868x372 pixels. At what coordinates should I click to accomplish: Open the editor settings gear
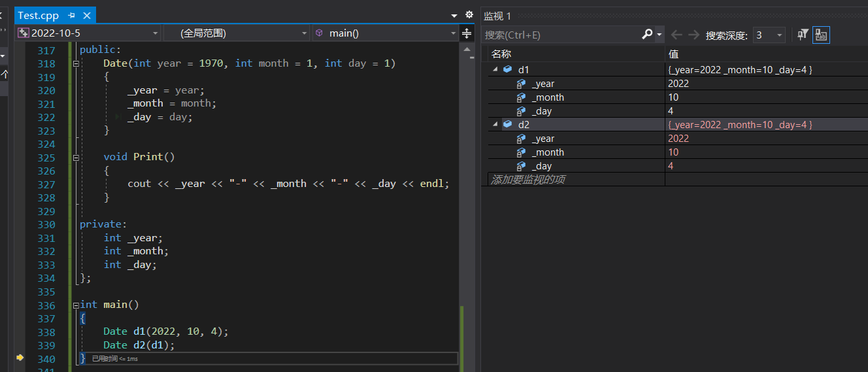tap(469, 14)
